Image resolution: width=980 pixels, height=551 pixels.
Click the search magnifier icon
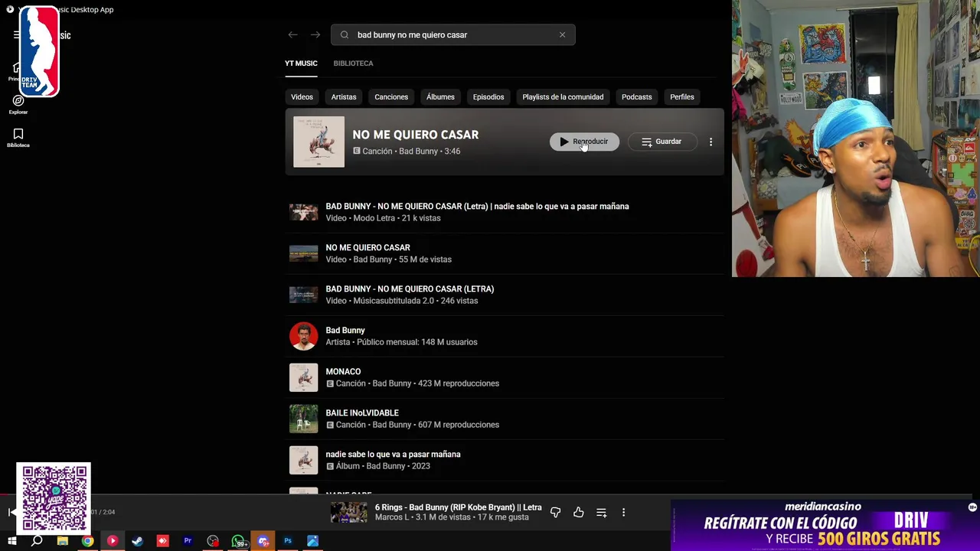345,34
